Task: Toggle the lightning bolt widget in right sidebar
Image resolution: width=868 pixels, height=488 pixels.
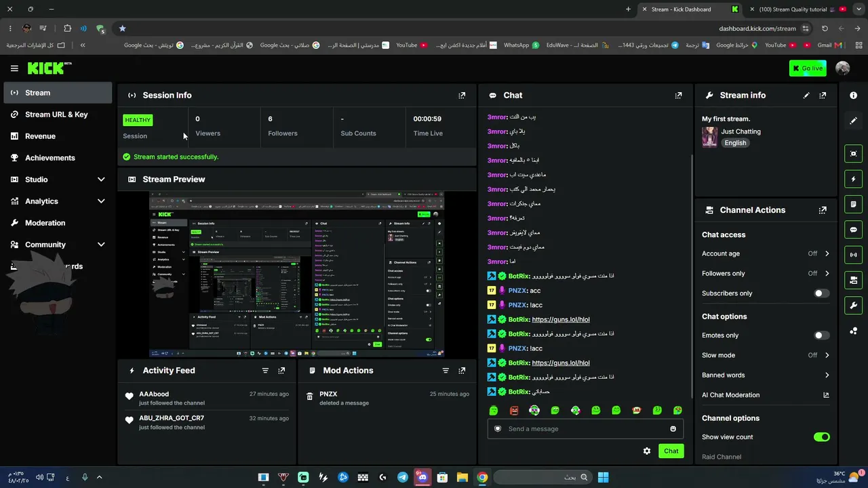Action: tap(854, 179)
